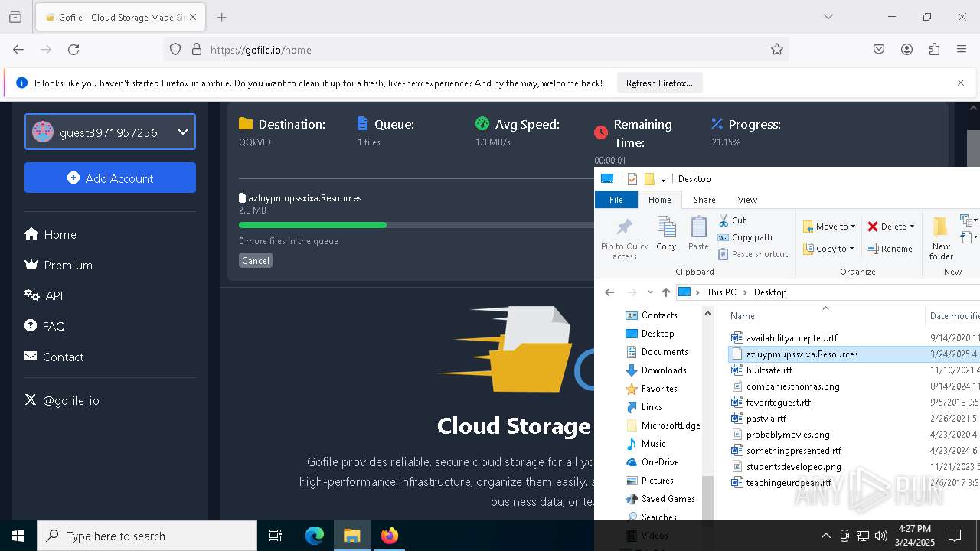Click the site padlock security icon
This screenshot has height=551, width=980.
[197, 50]
